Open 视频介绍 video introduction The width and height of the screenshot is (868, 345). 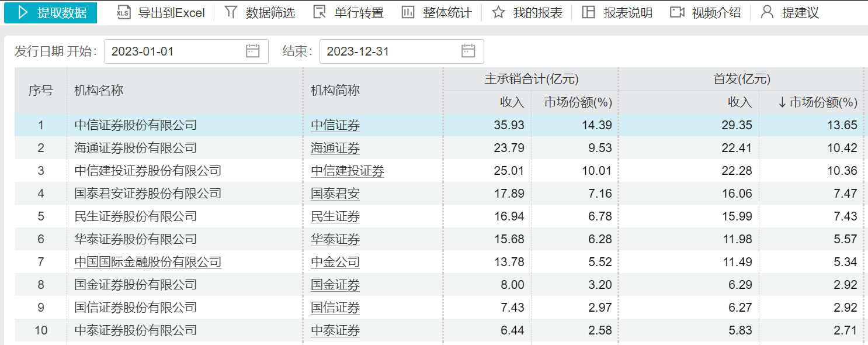pos(717,13)
